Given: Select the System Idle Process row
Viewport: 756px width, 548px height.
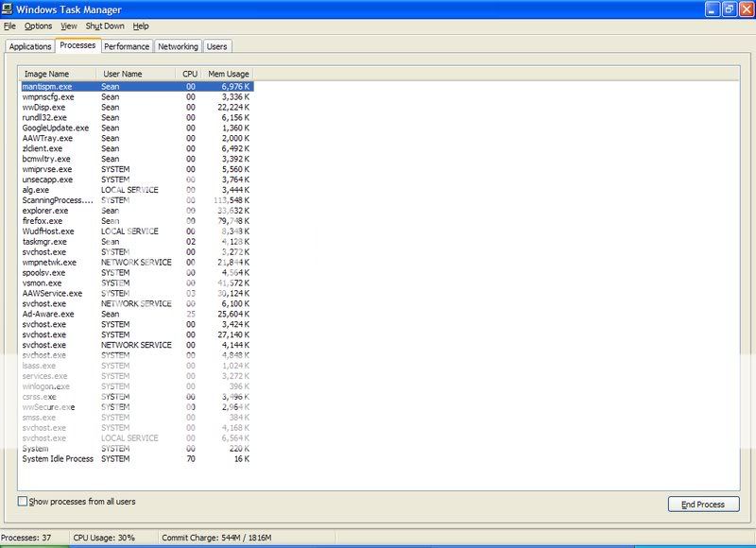Looking at the screenshot, I should click(x=58, y=459).
